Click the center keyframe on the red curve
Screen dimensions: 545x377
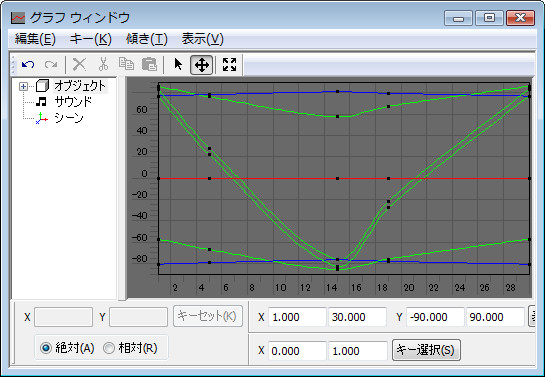pyautogui.click(x=337, y=179)
